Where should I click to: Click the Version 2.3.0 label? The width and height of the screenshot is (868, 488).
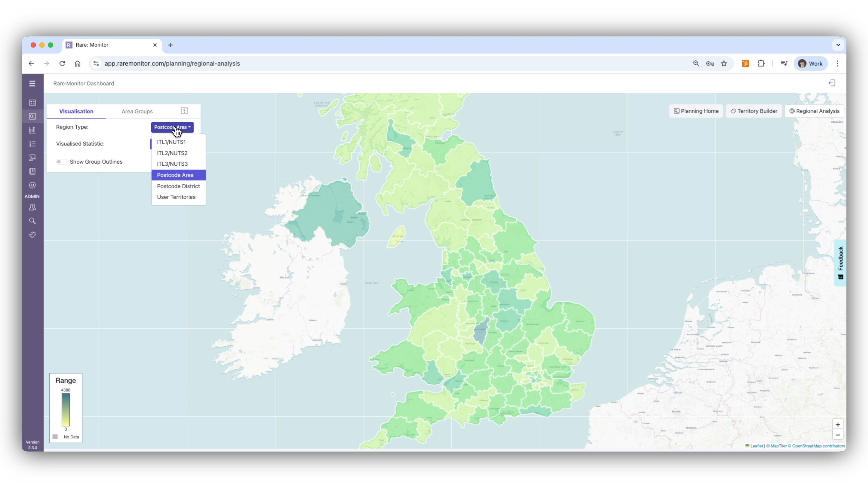click(33, 445)
